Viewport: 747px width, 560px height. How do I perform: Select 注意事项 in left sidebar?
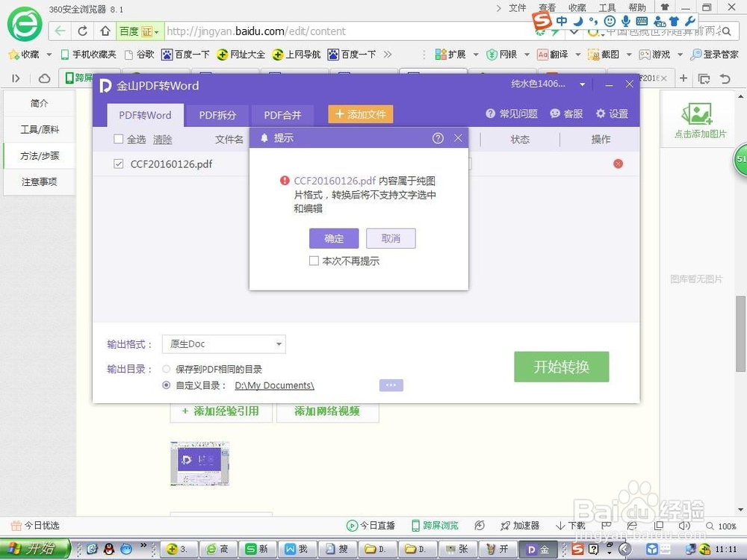40,182
